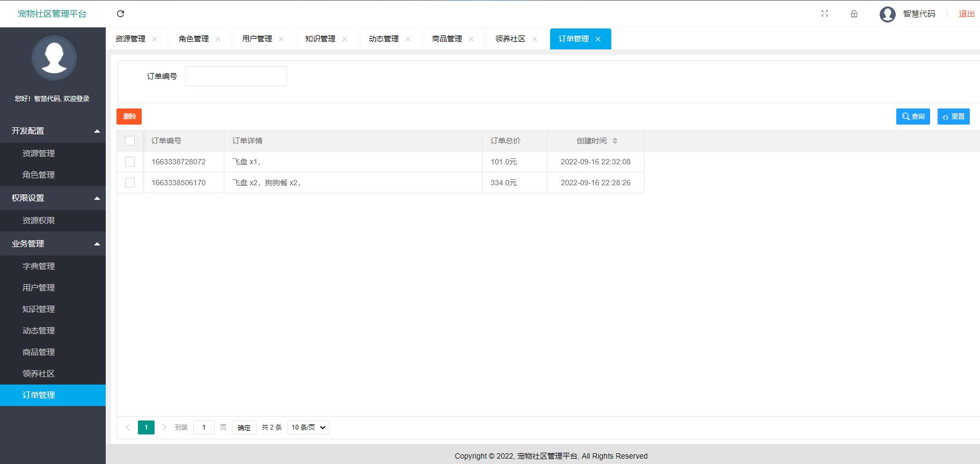Click timestamp 2022-09-16 22:32:08
The width and height of the screenshot is (980, 464).
click(596, 162)
